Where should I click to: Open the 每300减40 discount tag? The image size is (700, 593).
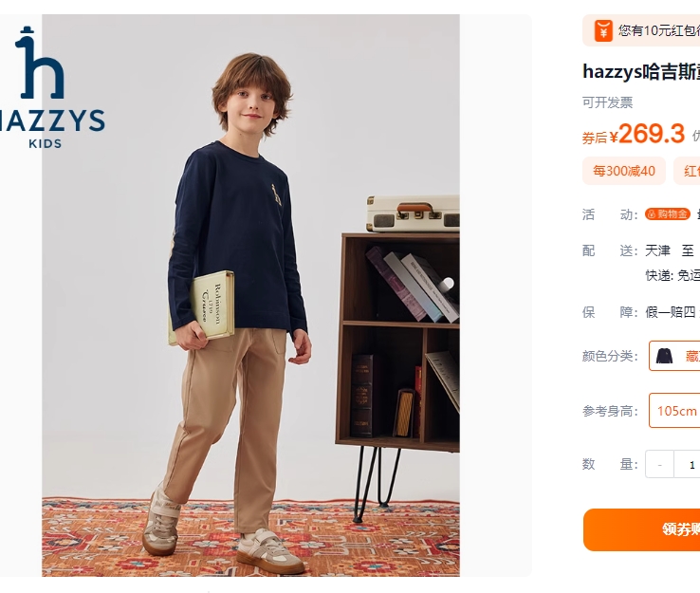tap(624, 171)
